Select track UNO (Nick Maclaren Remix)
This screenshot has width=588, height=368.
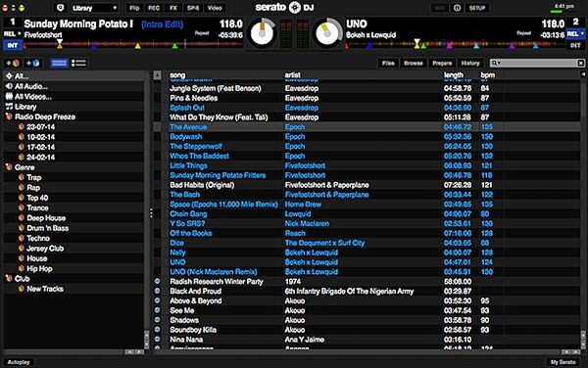tap(367, 271)
